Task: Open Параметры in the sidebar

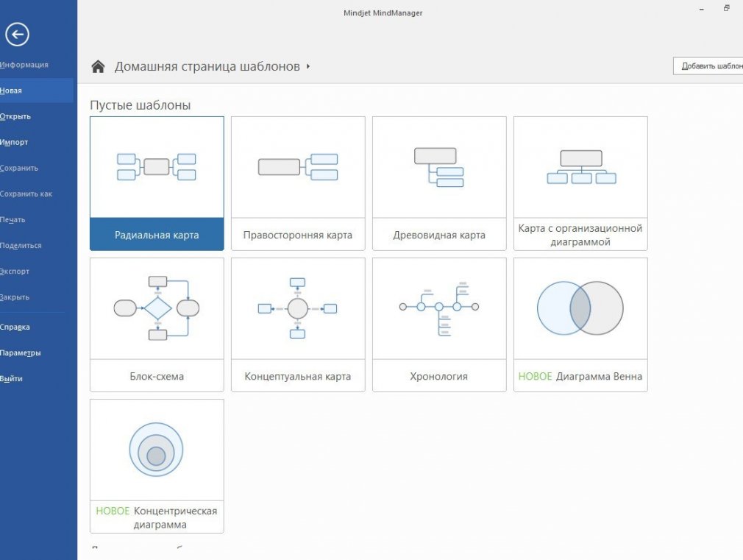Action: click(x=21, y=352)
